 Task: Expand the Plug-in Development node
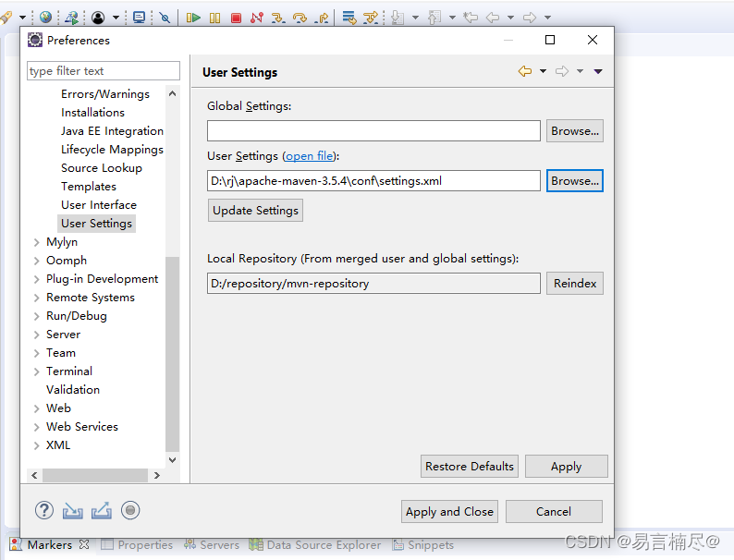[36, 279]
